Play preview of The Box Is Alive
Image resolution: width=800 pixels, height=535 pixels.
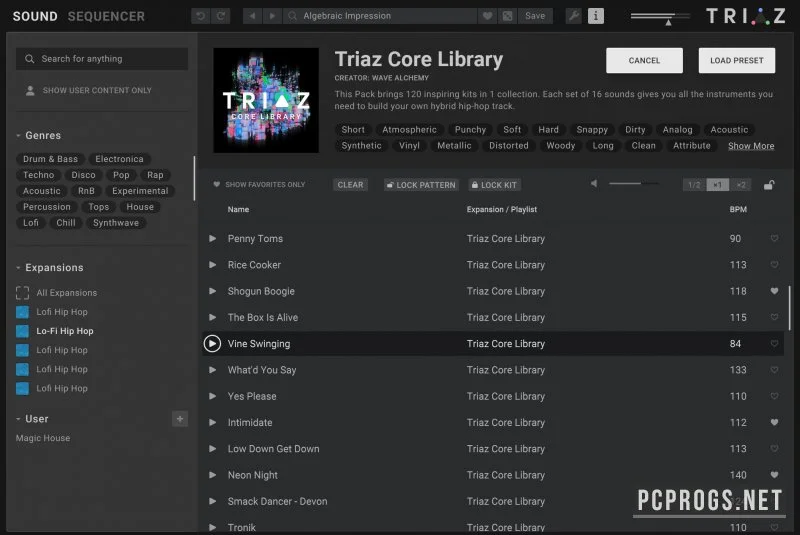coord(213,317)
